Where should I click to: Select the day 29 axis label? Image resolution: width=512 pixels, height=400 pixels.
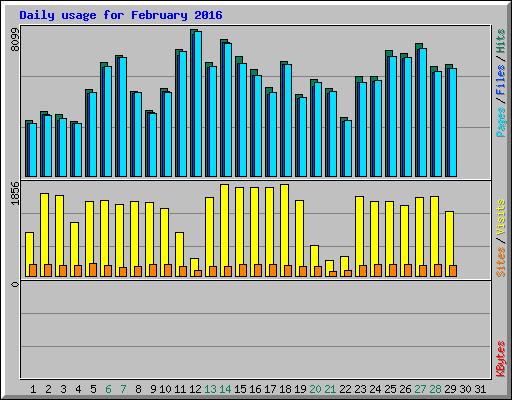tap(450, 389)
